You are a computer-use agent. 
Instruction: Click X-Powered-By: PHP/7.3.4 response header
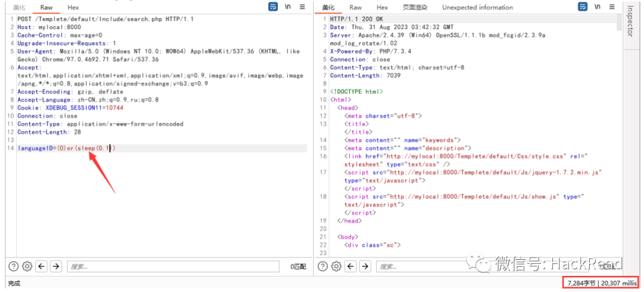coord(370,51)
